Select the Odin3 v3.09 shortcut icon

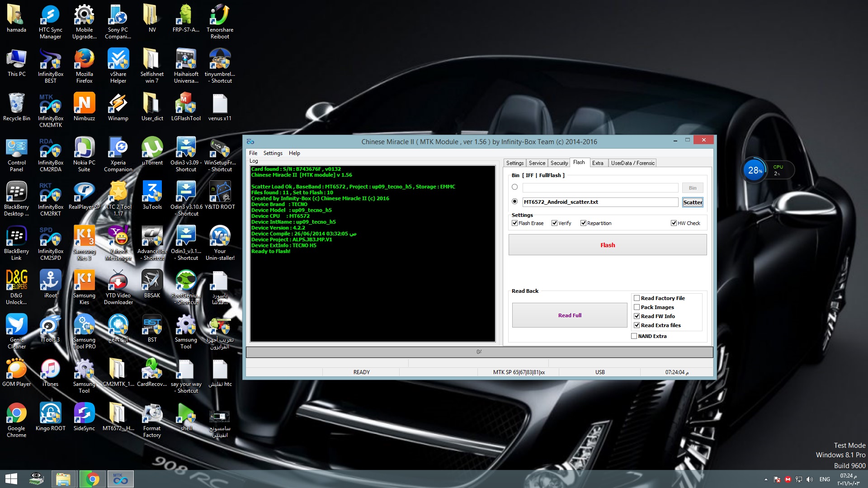point(186,154)
